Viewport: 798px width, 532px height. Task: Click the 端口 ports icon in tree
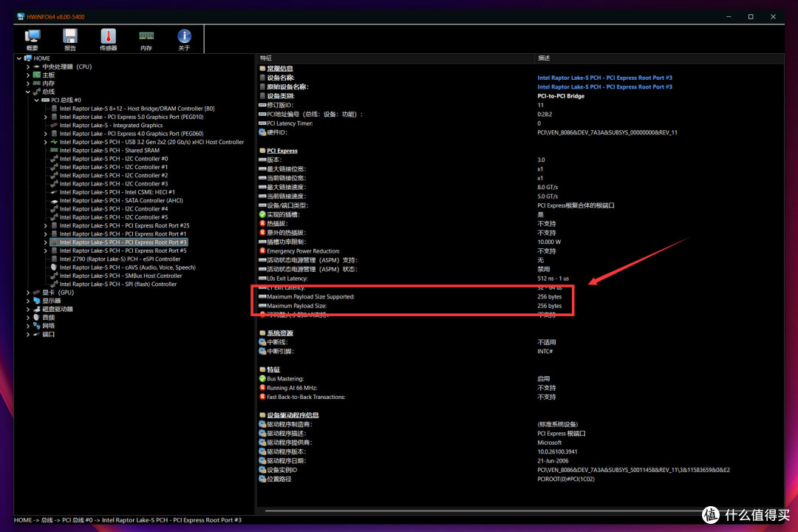point(37,335)
